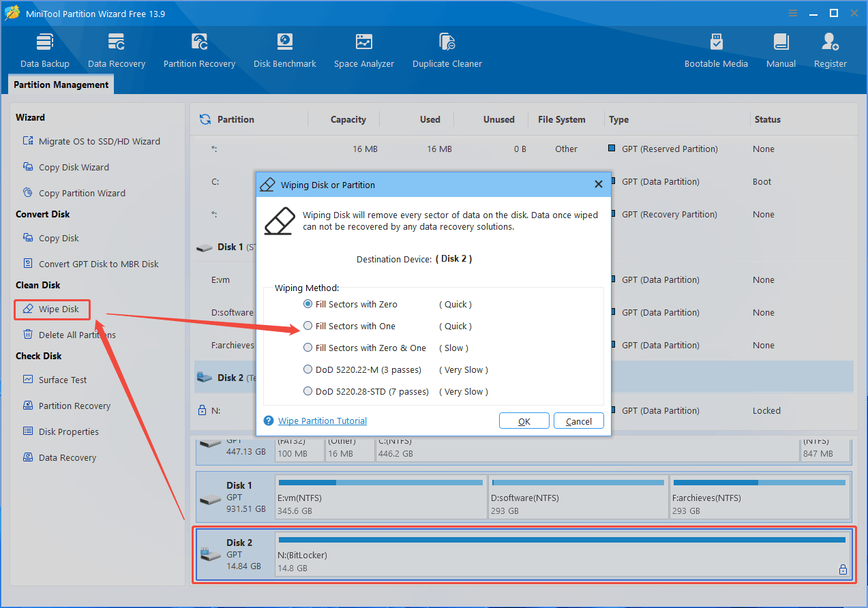Choose DoD 5220.28-STD (7 passes)

coord(366,391)
